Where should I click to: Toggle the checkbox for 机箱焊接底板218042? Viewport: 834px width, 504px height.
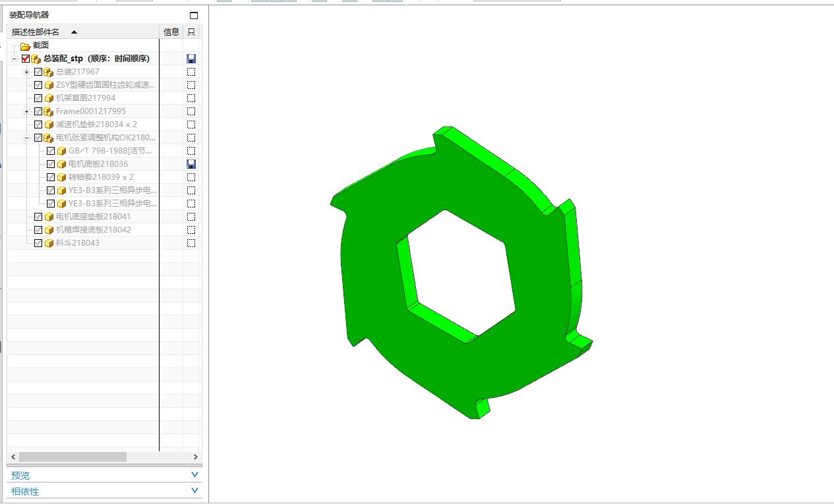pyautogui.click(x=38, y=230)
